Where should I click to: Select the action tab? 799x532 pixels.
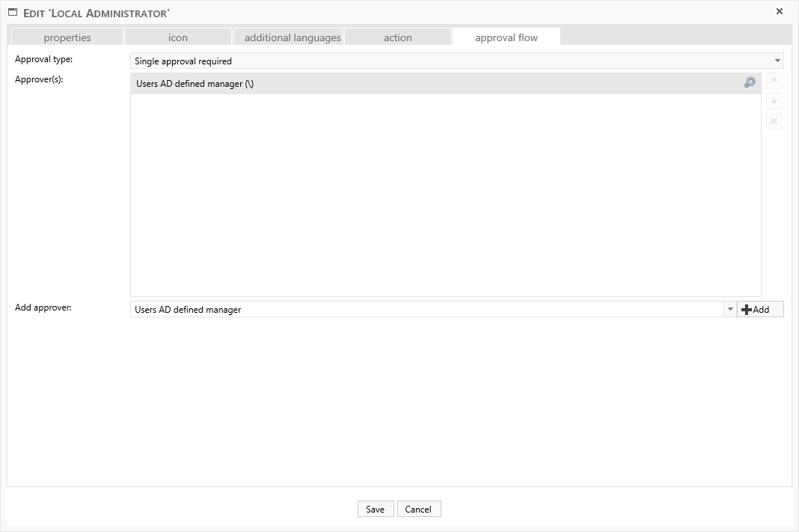[x=398, y=37]
